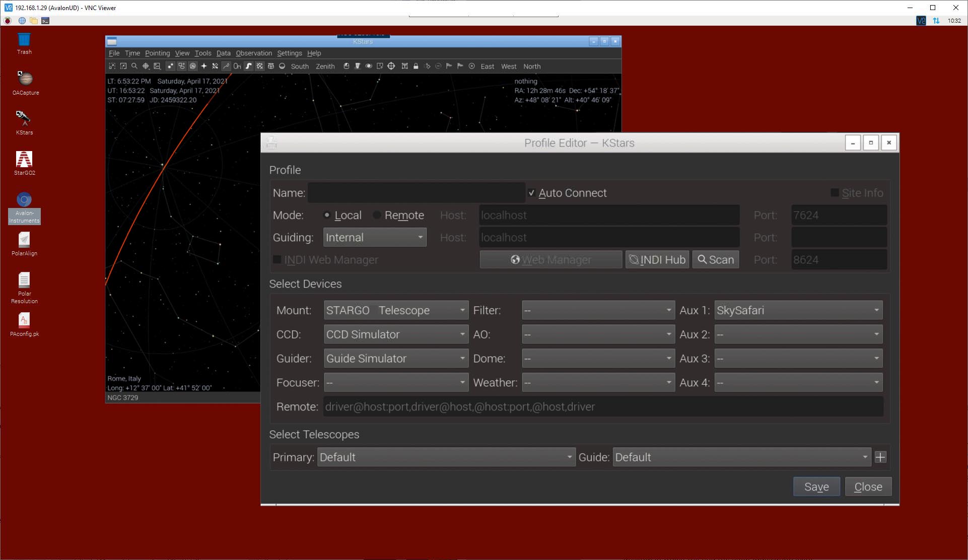Toggle Milky Way S-shaped icon
The height and width of the screenshot is (560, 968).
(x=248, y=66)
